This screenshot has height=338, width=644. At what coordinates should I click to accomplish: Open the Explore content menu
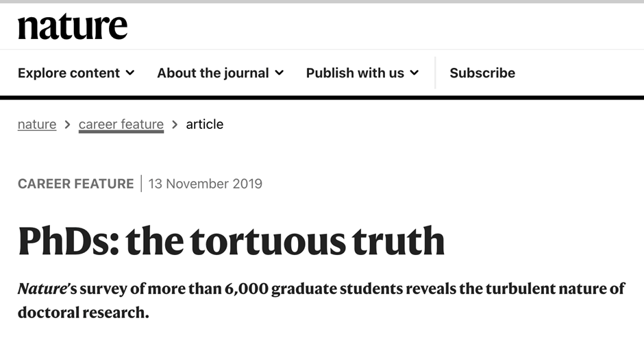point(76,73)
